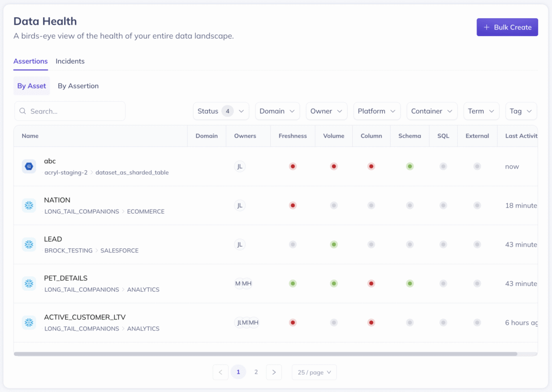Select the By Asset view
The height and width of the screenshot is (392, 552).
pyautogui.click(x=31, y=86)
